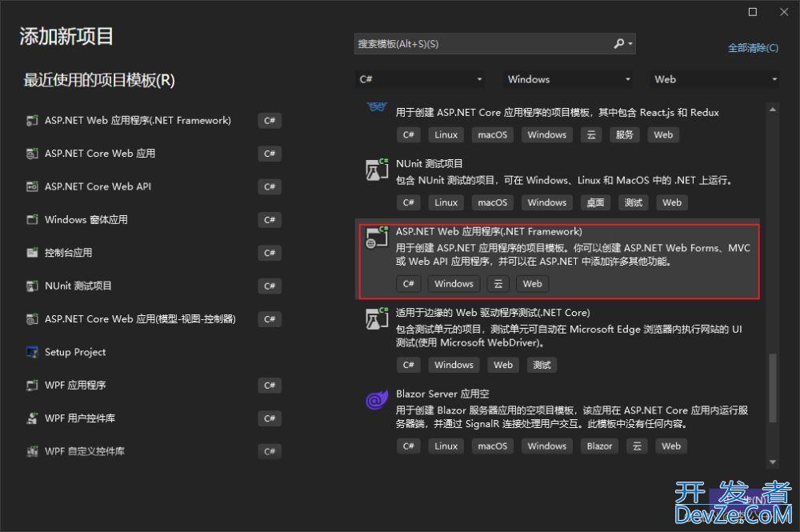This screenshot has height=532, width=800.
Task: Click the ASP.NET Core Web 应用 recent template icon
Action: [32, 154]
